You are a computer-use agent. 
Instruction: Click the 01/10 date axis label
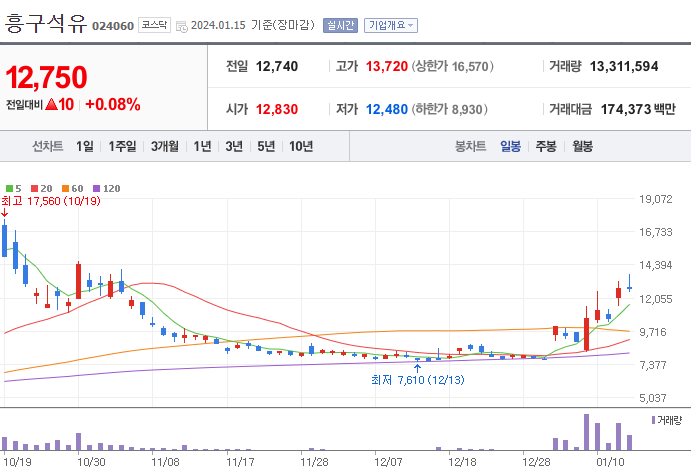pyautogui.click(x=610, y=462)
